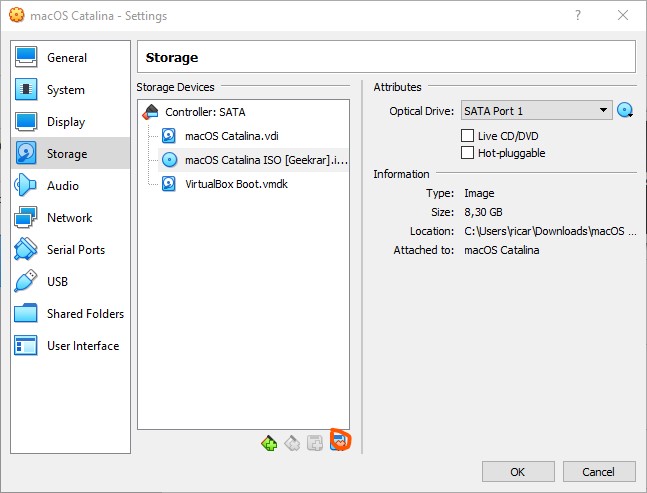
Task: Enable the Live CD/DVD checkbox
Action: click(467, 135)
